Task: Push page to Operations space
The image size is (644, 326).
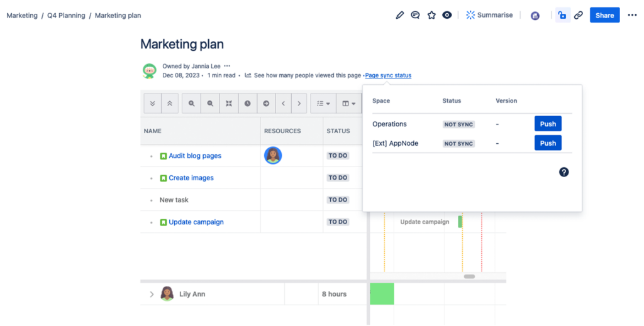Action: click(548, 124)
